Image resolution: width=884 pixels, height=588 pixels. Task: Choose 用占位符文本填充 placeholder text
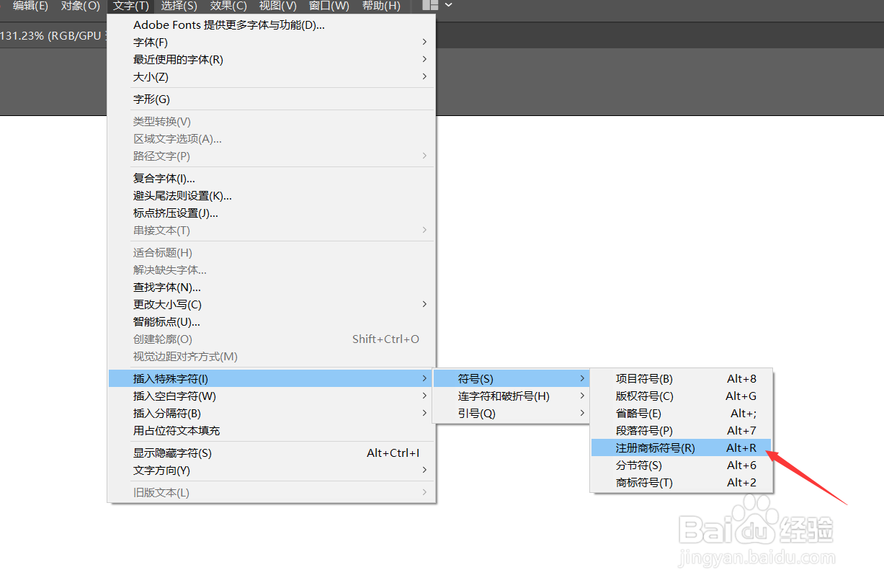[x=176, y=430]
